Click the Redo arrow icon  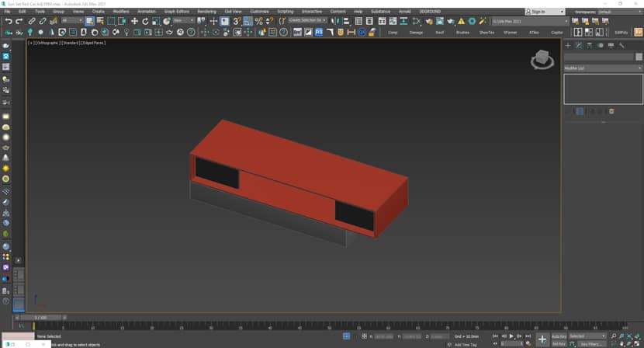point(19,21)
